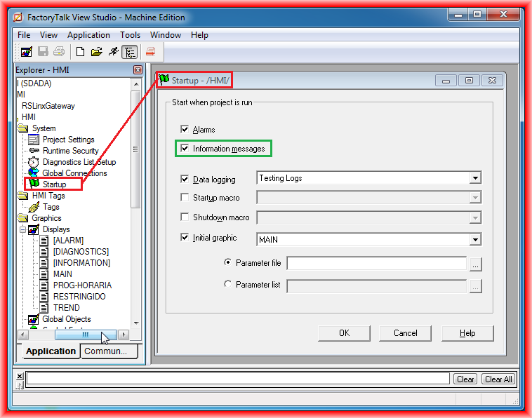The image size is (532, 418).
Task: Click the New file toolbar icon
Action: coord(81,52)
